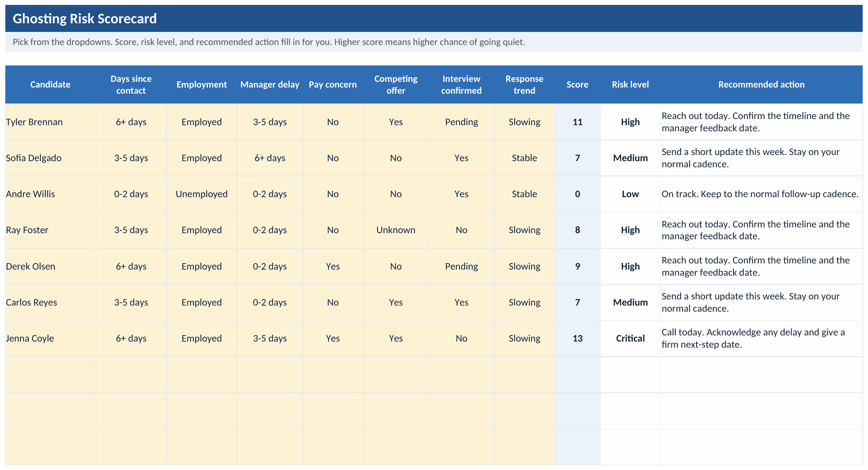Select Sofia Delgado's Stable response trend cell
The image size is (868, 470).
[524, 158]
